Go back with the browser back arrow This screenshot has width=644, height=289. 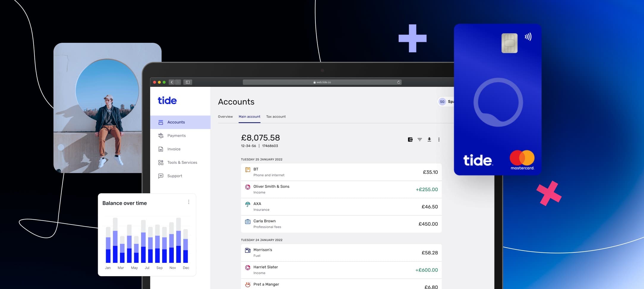click(x=172, y=82)
